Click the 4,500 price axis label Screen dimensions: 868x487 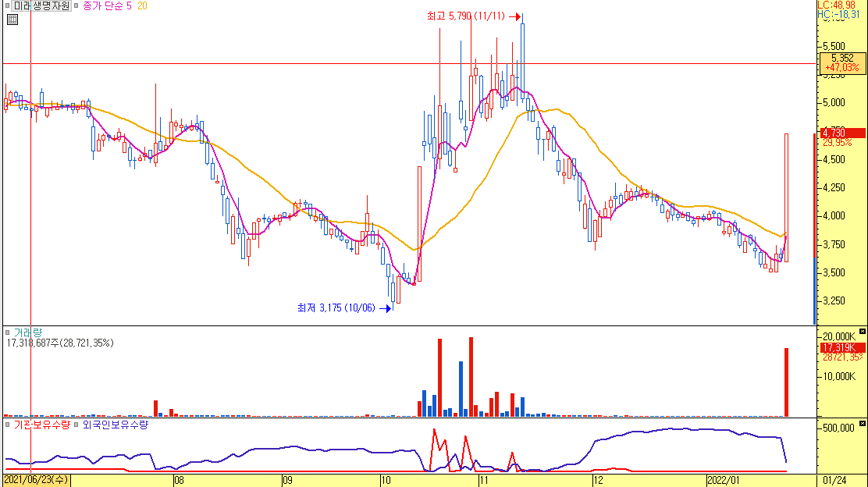pyautogui.click(x=834, y=159)
